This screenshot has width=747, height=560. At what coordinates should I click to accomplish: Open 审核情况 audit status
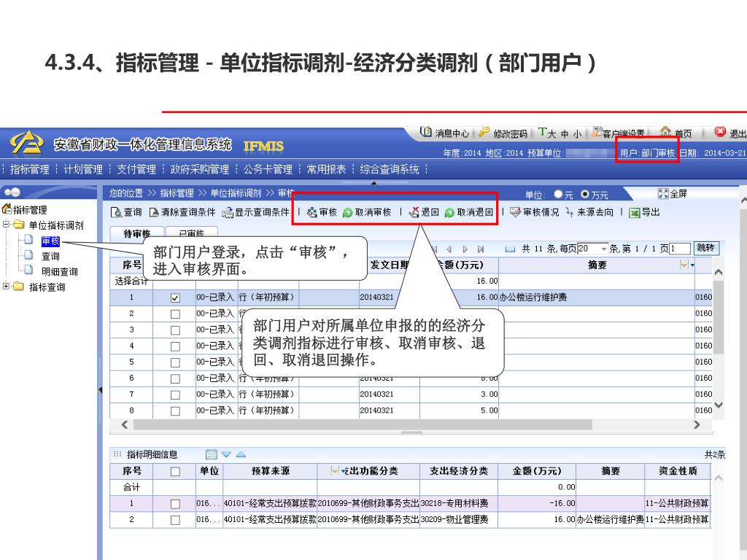(x=535, y=212)
